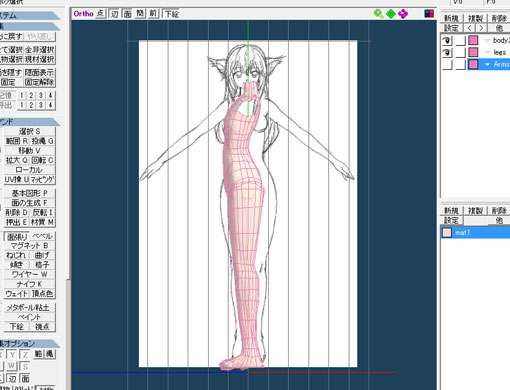Toggle lock box for legs object

460,52
